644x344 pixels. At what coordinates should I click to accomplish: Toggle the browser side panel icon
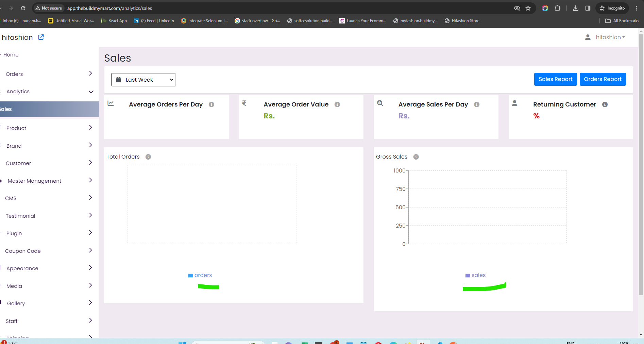588,8
